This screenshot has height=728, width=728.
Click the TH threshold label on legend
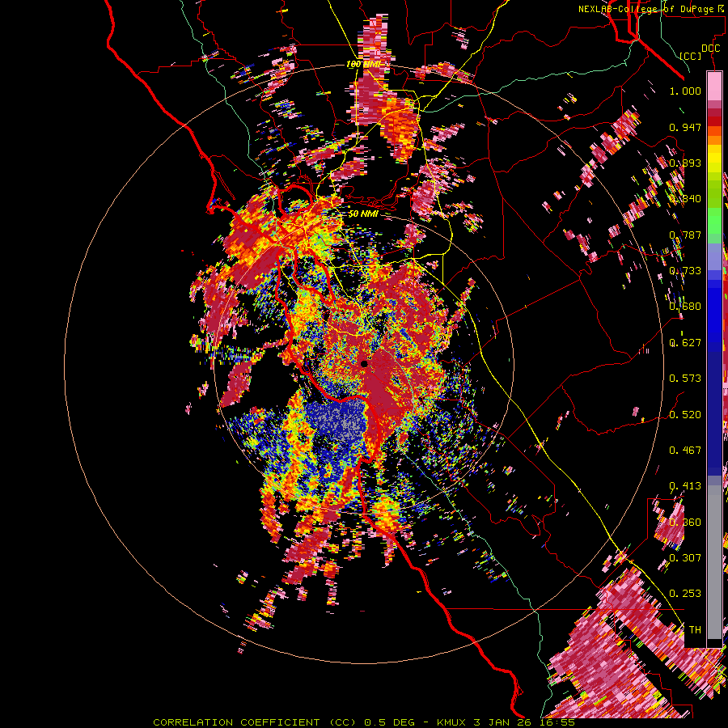[695, 629]
